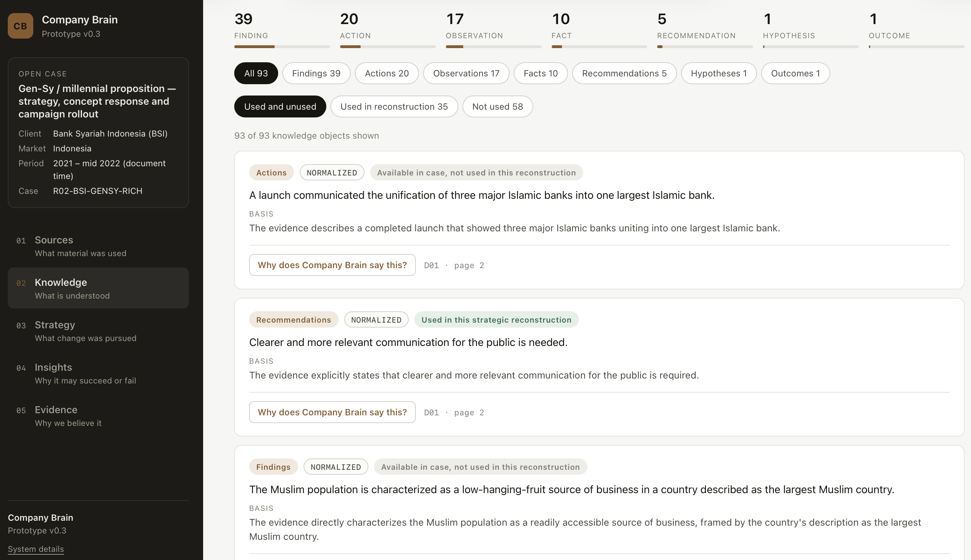Image resolution: width=971 pixels, height=560 pixels.
Task: Click the NORMALIZED badge on the Actions card
Action: pyautogui.click(x=332, y=173)
